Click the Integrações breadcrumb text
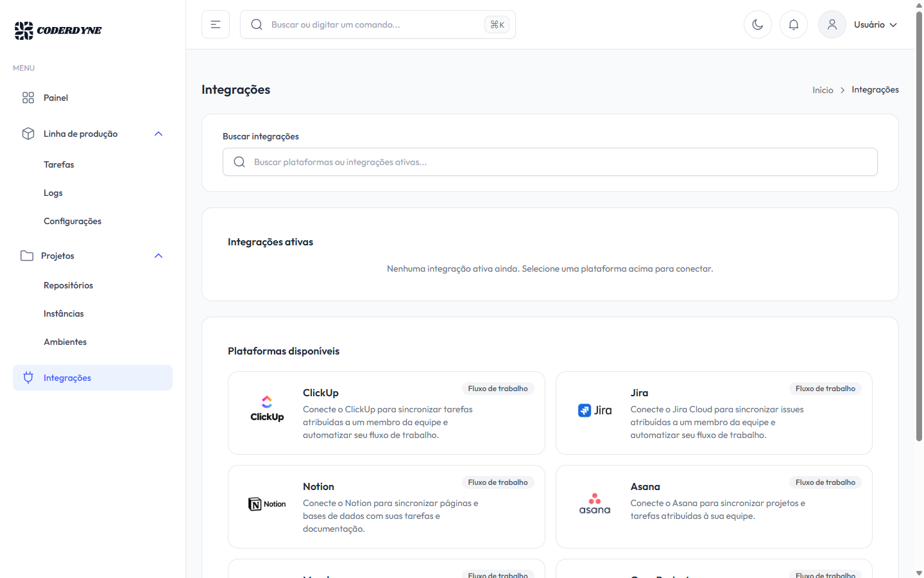This screenshot has height=578, width=924. [x=875, y=89]
